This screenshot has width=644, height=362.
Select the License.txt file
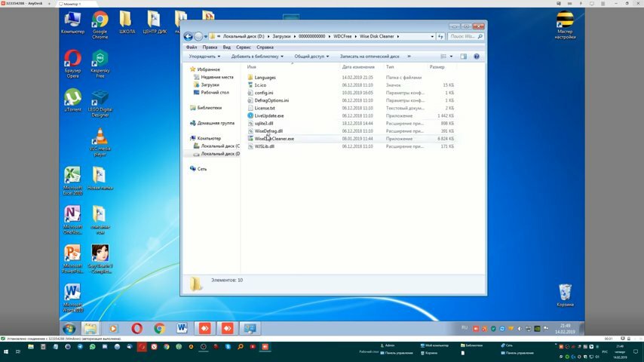[x=265, y=108]
